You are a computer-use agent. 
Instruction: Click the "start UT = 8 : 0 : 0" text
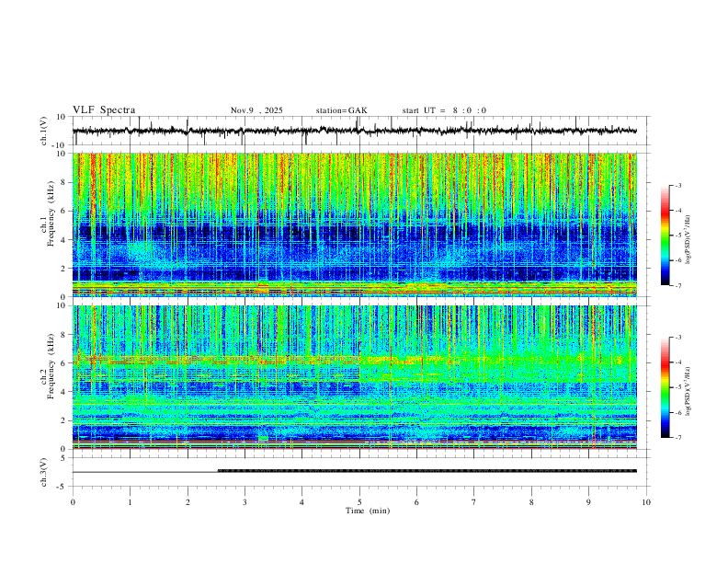(x=444, y=110)
